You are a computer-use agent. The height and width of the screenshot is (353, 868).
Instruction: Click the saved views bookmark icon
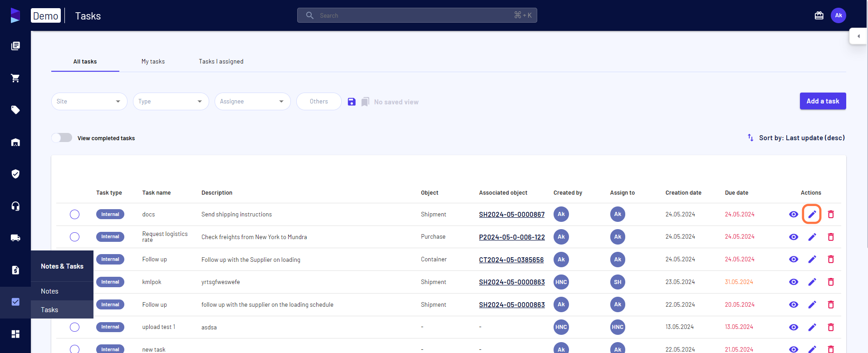click(x=365, y=102)
